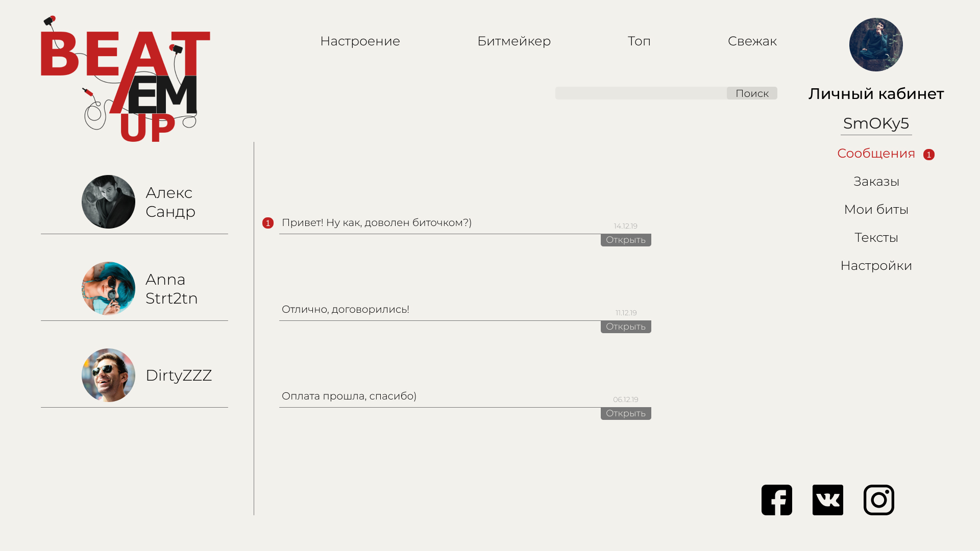Select DirtyZZZ's avatar photo

coord(108,375)
